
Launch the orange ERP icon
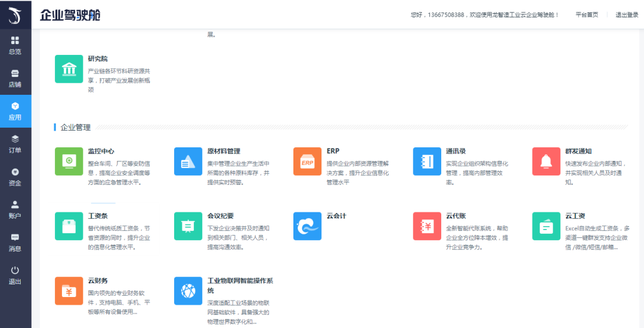307,161
